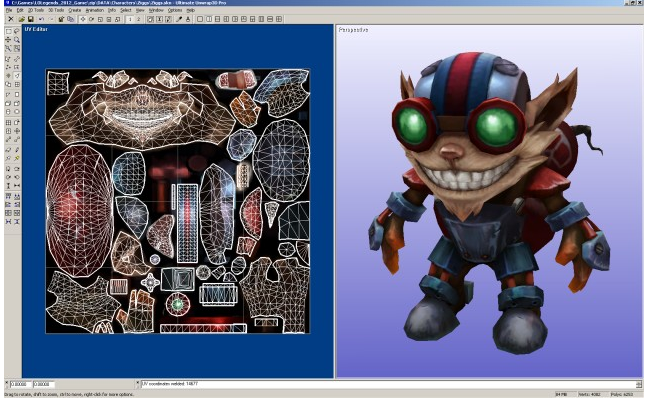Open the Help menu
The image size is (654, 398).
click(191, 10)
